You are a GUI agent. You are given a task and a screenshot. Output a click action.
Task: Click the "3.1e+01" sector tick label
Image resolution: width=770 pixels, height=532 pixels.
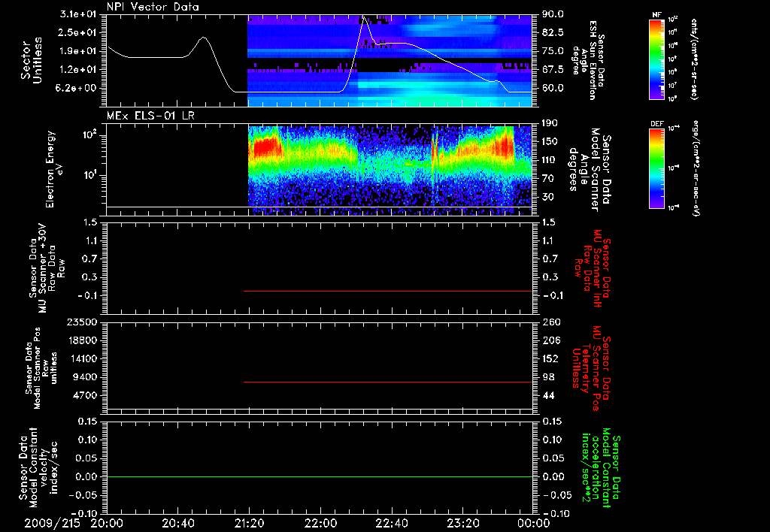78,14
